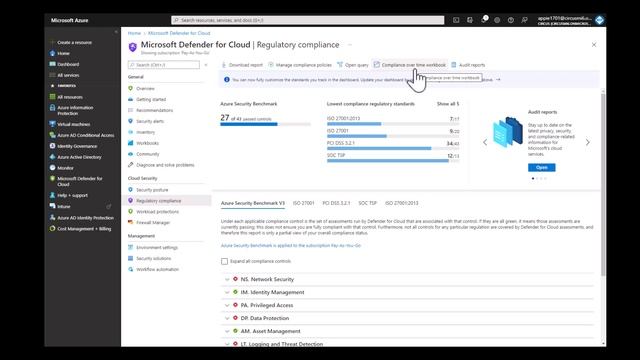The height and width of the screenshot is (360, 640).
Task: Open Directory and subscription filter icon
Action: [470, 20]
